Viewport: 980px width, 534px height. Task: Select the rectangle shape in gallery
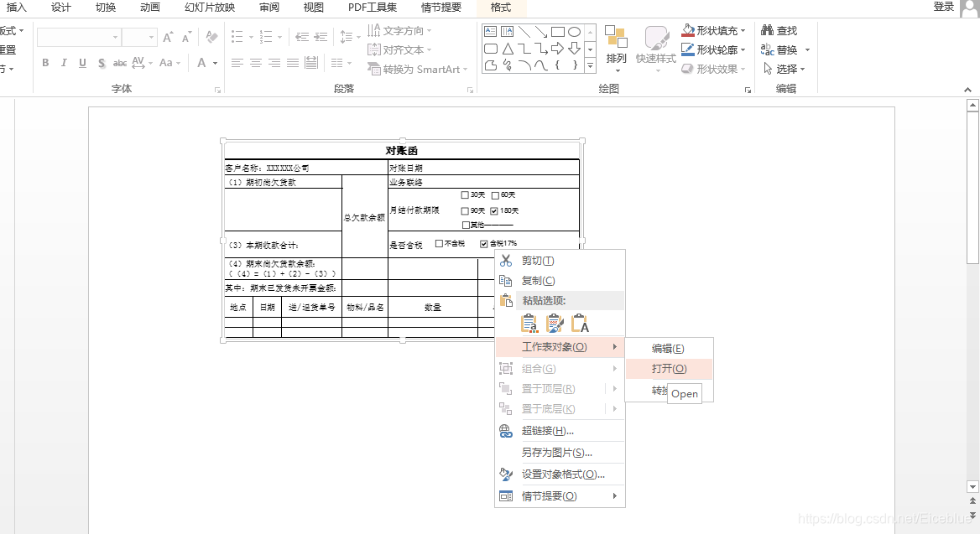click(x=557, y=31)
